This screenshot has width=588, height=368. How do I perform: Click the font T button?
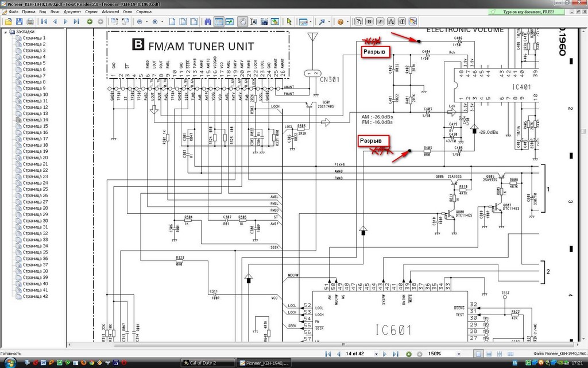coord(401,22)
